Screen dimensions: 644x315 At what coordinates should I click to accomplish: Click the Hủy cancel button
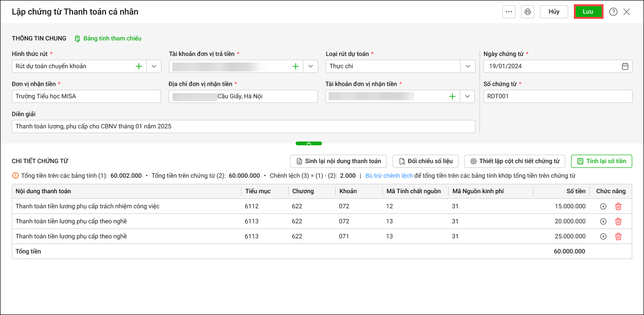point(554,12)
